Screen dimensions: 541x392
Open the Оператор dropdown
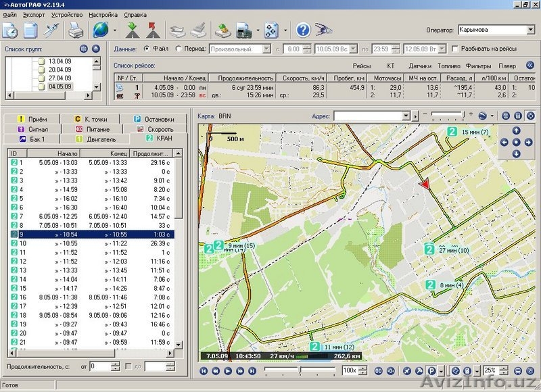click(530, 30)
